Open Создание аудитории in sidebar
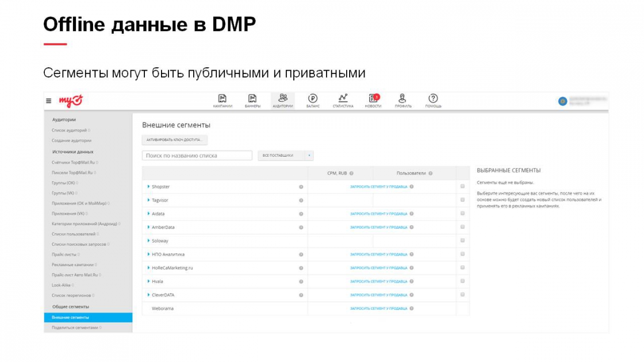This screenshot has height=362, width=644. coord(71,140)
